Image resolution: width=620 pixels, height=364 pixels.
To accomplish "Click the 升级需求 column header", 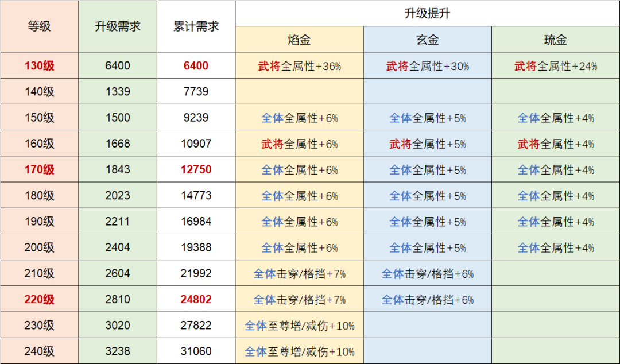I will click(118, 26).
